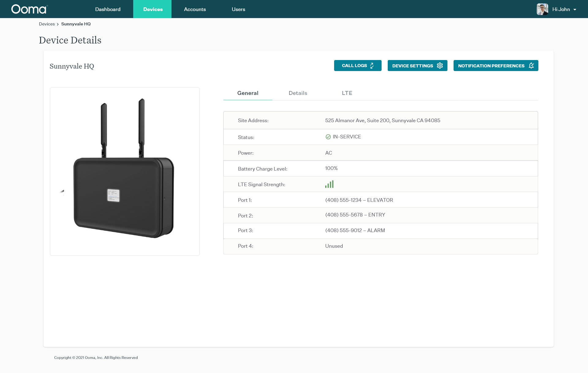Click the Ooma logo

(29, 9)
